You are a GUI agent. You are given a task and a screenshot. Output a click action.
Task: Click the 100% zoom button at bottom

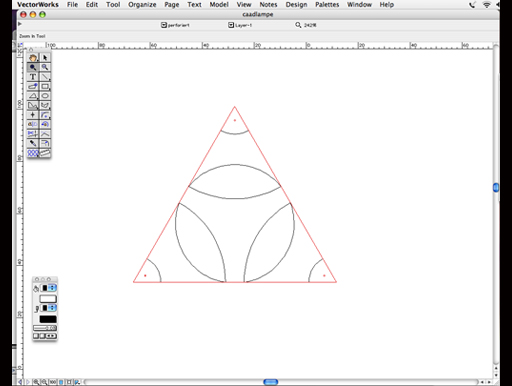pyautogui.click(x=53, y=382)
